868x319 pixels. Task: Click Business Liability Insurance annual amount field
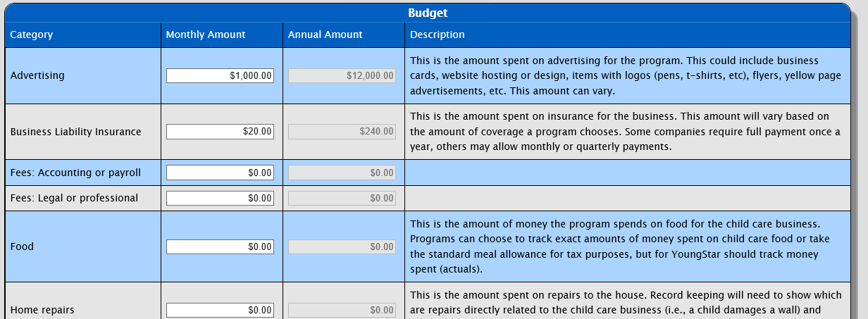click(x=342, y=131)
